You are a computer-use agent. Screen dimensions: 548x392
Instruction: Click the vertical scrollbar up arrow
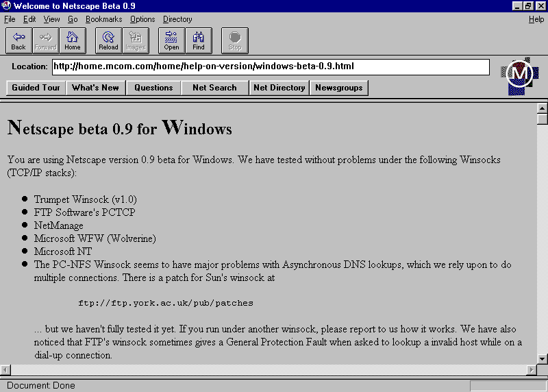pos(542,108)
